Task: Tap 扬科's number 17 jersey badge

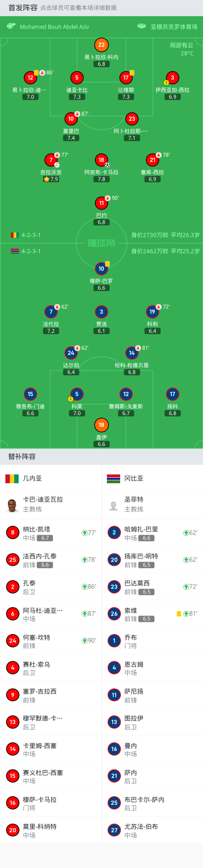Action: pos(172,394)
